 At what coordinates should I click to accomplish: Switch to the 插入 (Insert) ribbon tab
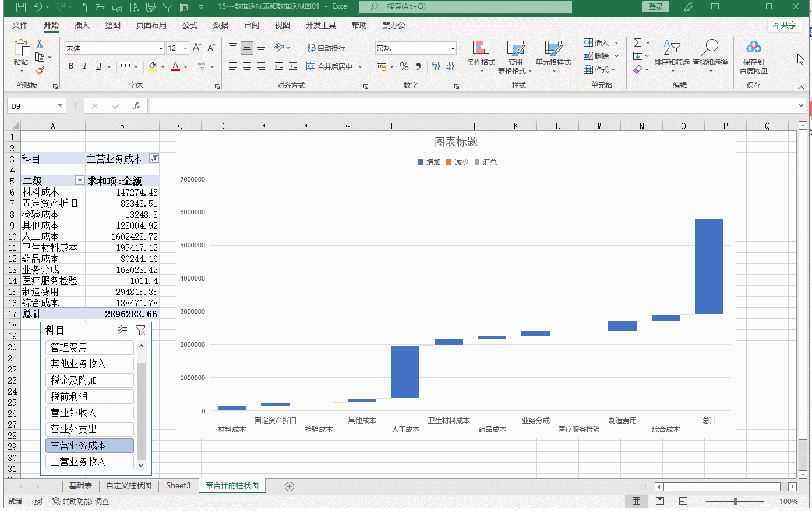point(82,25)
